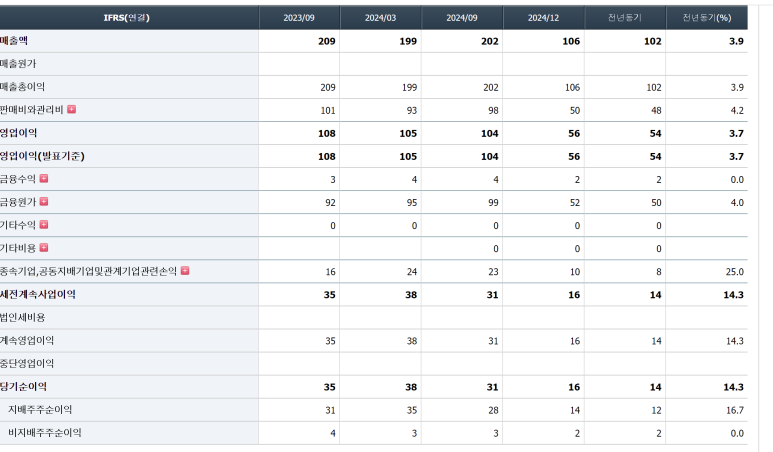Select 지배주주순이익 percentage 16.7

[735, 410]
